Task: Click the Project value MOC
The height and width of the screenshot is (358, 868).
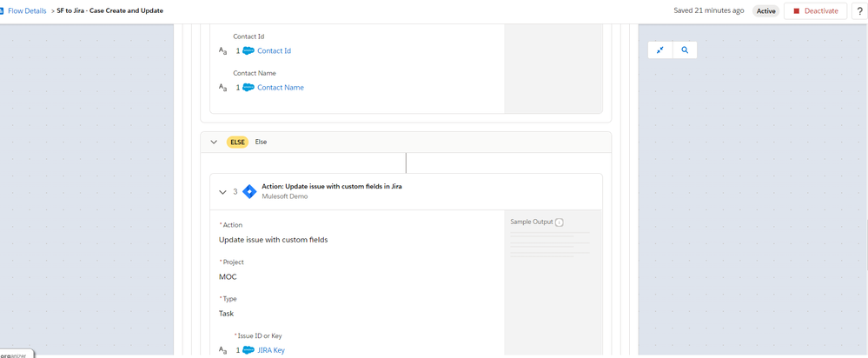Action: pyautogui.click(x=228, y=276)
